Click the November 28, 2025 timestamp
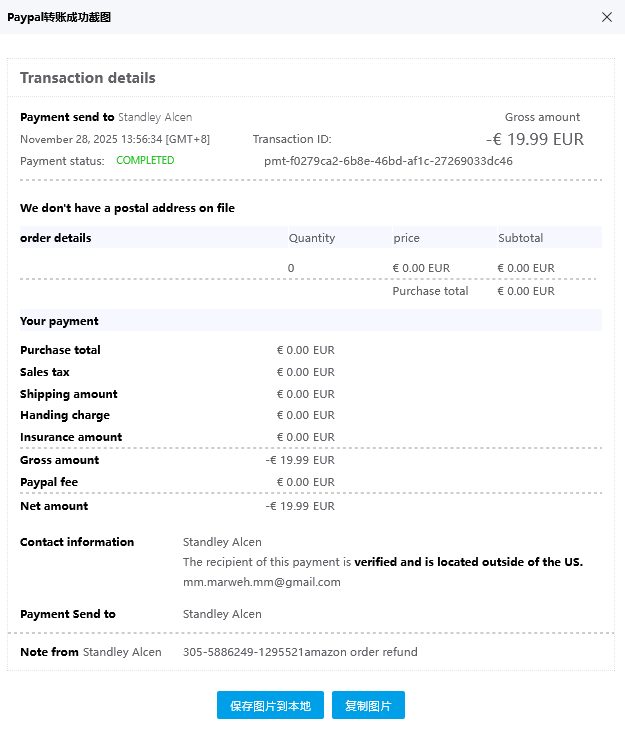The width and height of the screenshot is (625, 734). (115, 139)
